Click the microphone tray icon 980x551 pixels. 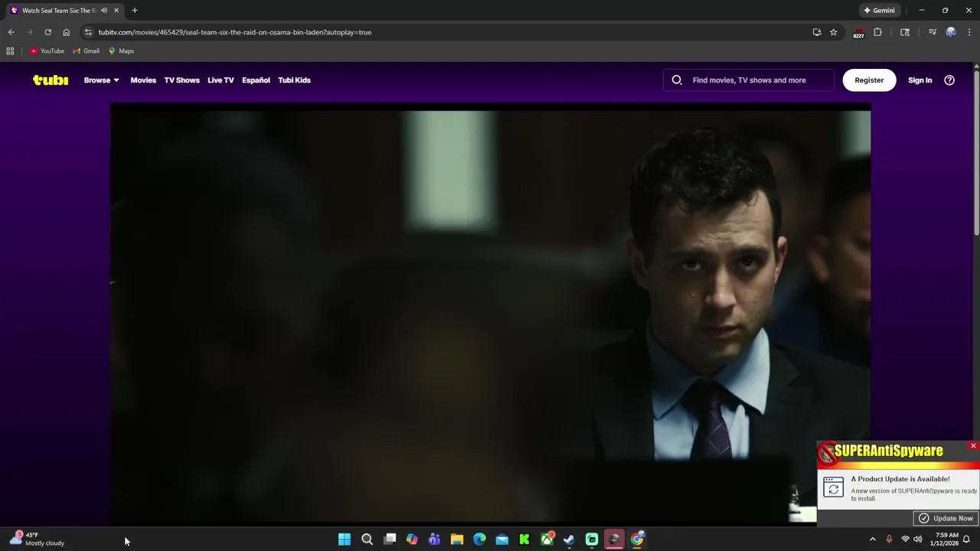click(889, 540)
